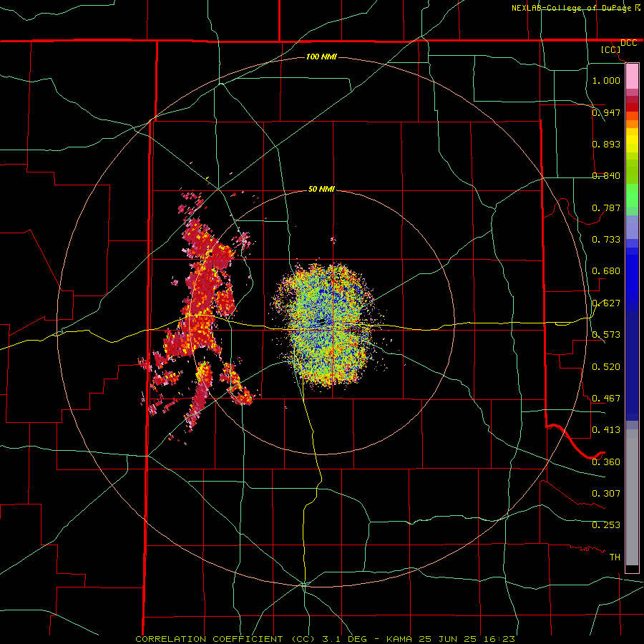Click the 50 NMI range ring label
The width and height of the screenshot is (644, 644).
321,189
